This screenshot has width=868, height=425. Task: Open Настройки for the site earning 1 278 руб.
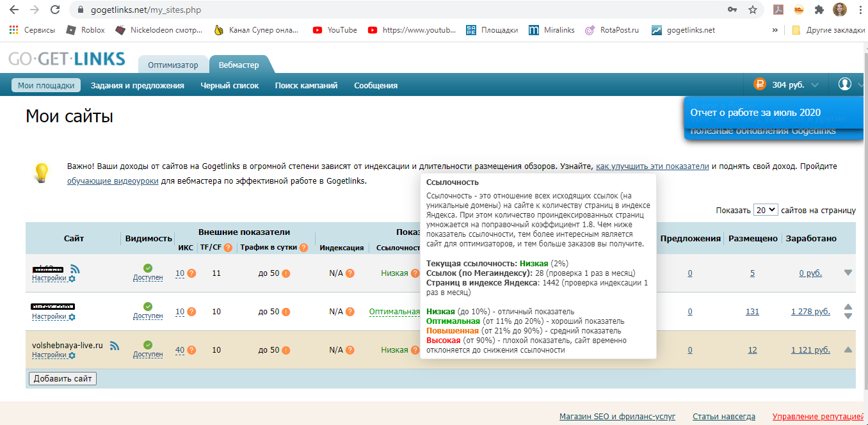coord(54,316)
